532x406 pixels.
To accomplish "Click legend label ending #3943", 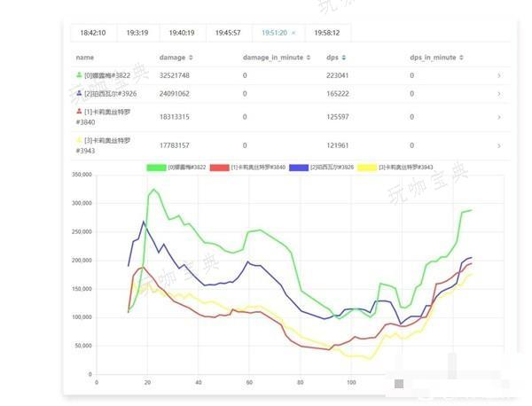I will (406, 168).
